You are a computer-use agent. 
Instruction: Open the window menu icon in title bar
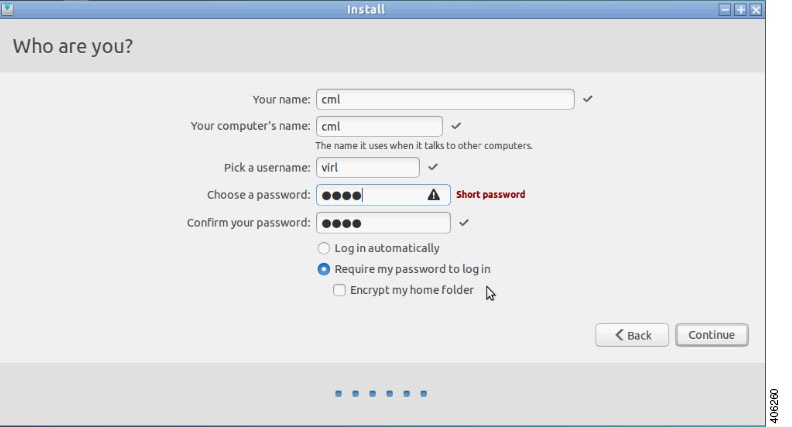point(7,9)
